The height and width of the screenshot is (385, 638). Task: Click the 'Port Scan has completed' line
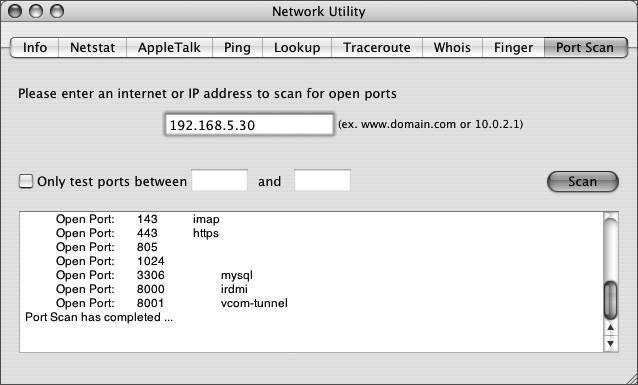pyautogui.click(x=99, y=317)
